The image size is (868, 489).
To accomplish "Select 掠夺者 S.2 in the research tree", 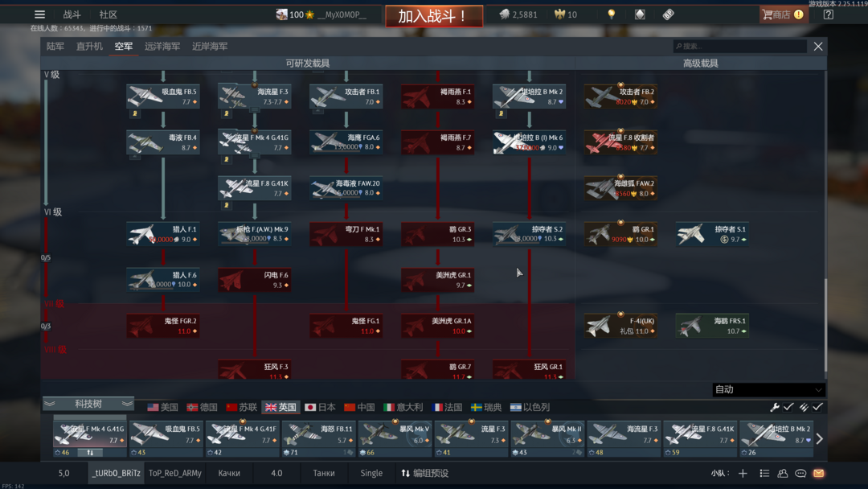I will pos(529,234).
